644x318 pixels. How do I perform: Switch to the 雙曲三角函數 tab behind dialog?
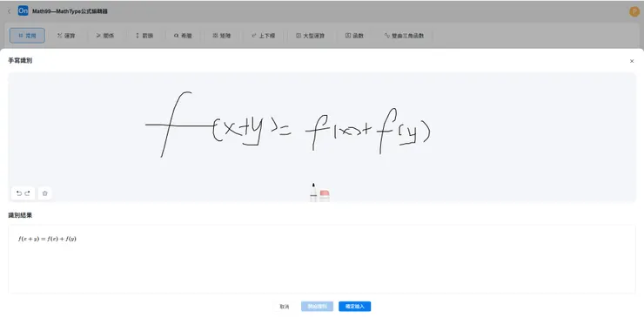click(404, 36)
